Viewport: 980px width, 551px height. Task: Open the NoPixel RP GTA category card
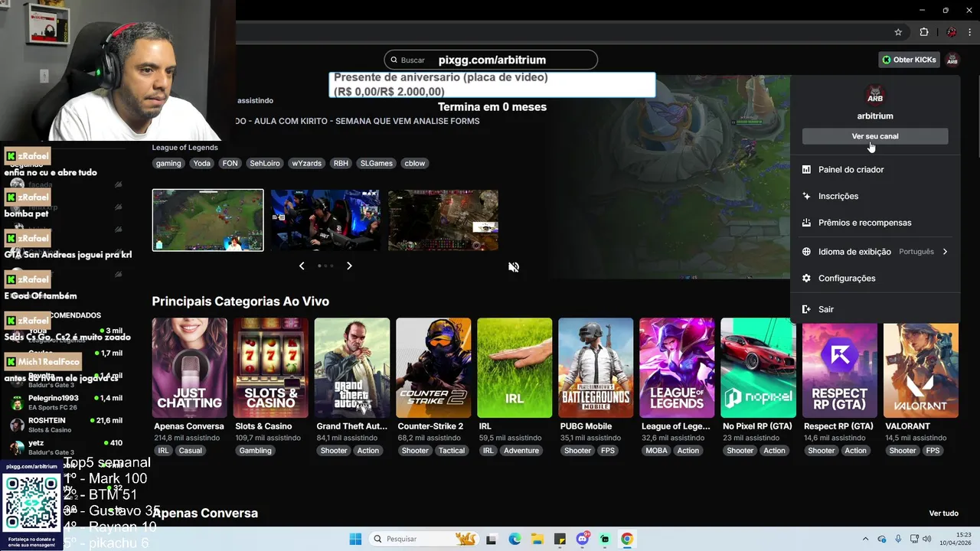pos(758,368)
